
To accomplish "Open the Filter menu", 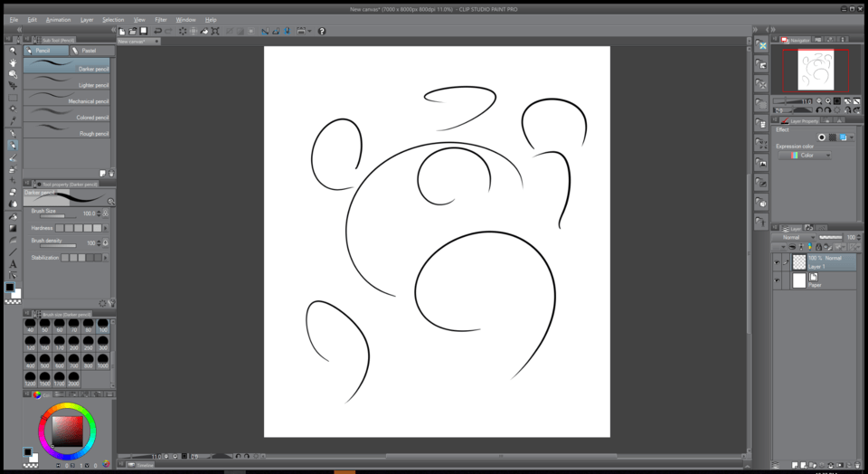I will click(160, 19).
